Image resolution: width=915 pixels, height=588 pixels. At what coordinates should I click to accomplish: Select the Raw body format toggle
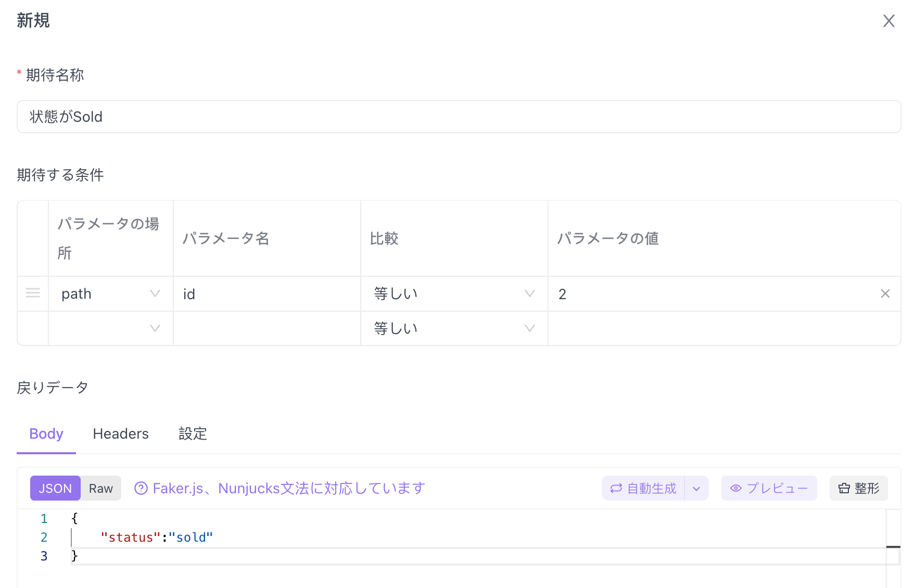[101, 488]
